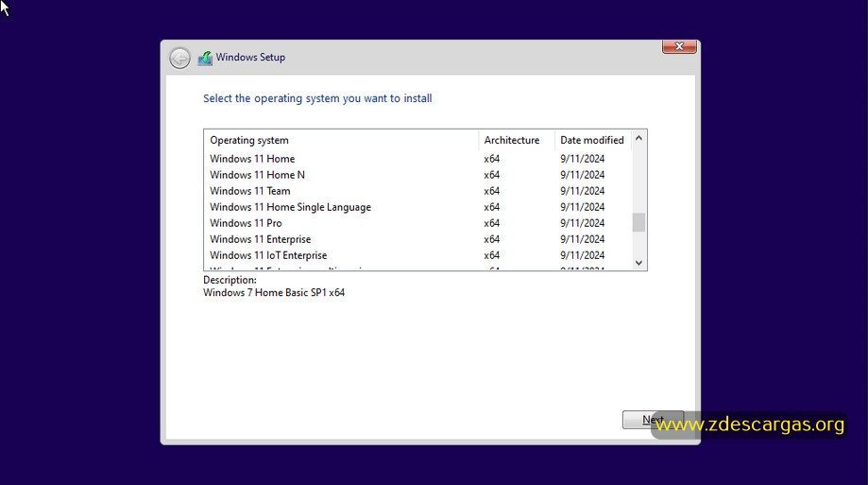
Task: Click the Windows Setup title icon
Action: [205, 58]
